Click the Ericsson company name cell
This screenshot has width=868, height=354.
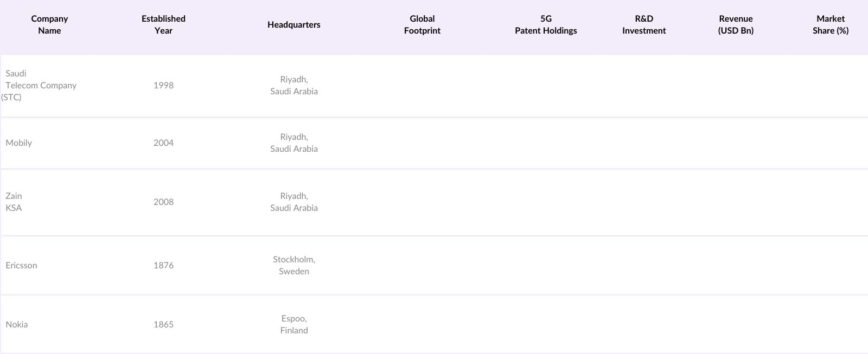[22, 266]
